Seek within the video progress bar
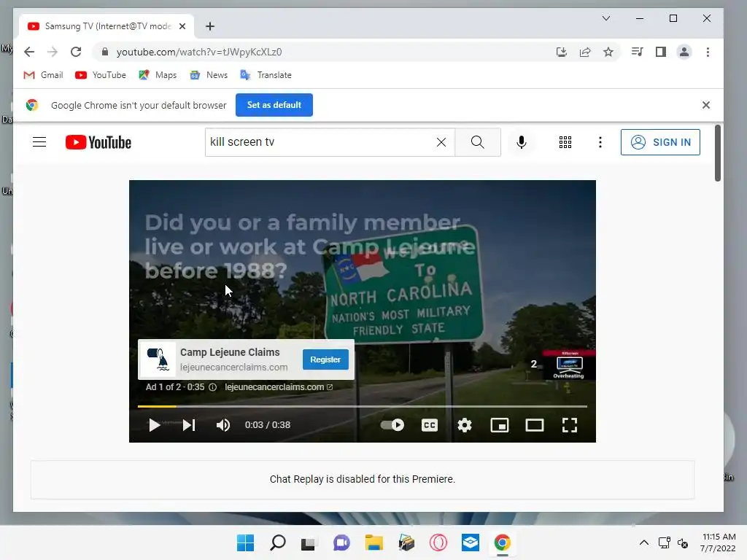This screenshot has width=747, height=560. coord(362,406)
